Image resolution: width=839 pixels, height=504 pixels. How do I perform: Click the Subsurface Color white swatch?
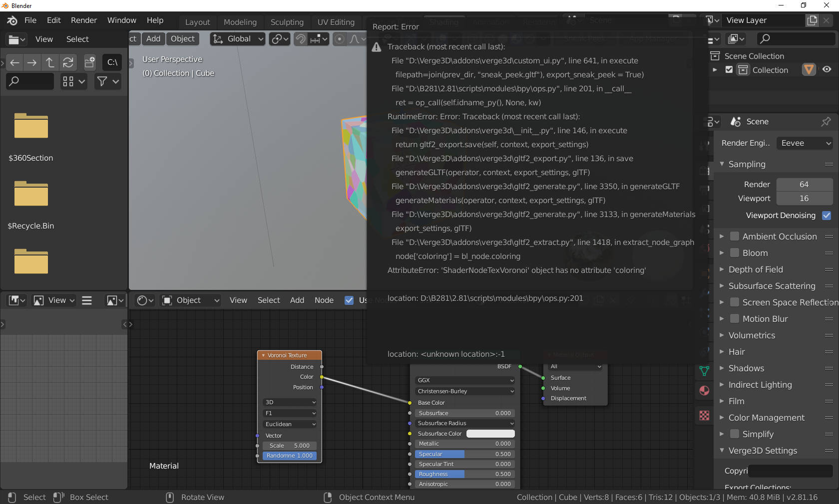click(x=490, y=434)
